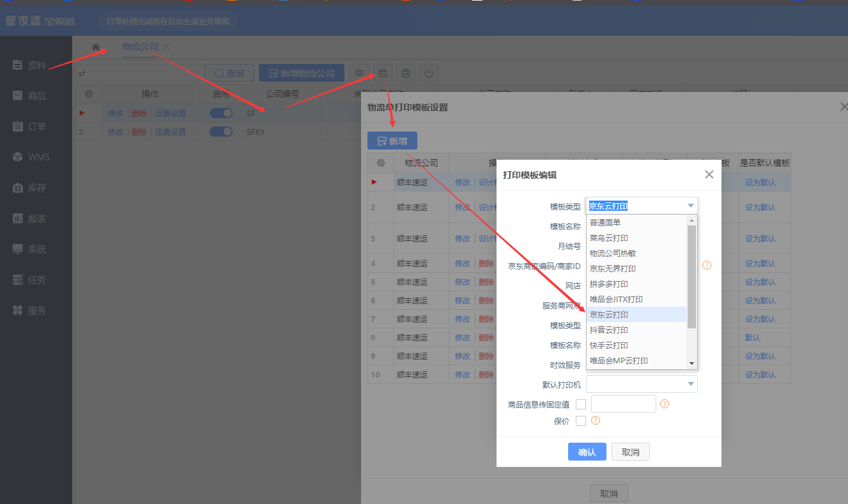The image size is (848, 504).
Task: Click 默认 text in template row 8
Action: 753,337
